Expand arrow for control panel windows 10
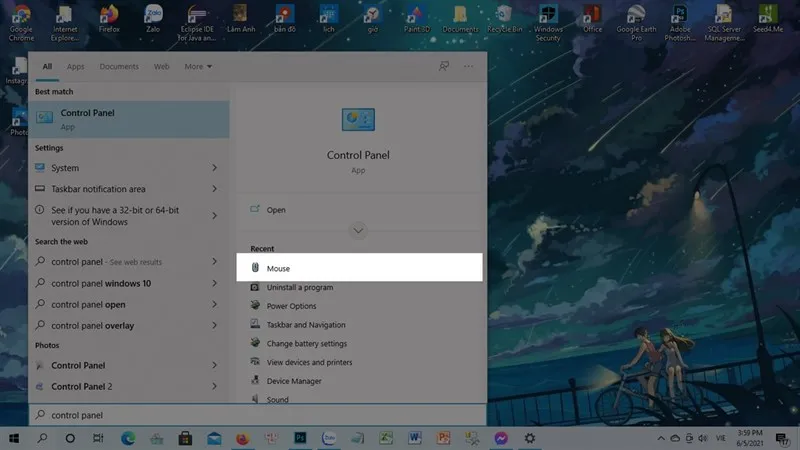800x450 pixels. [x=214, y=283]
